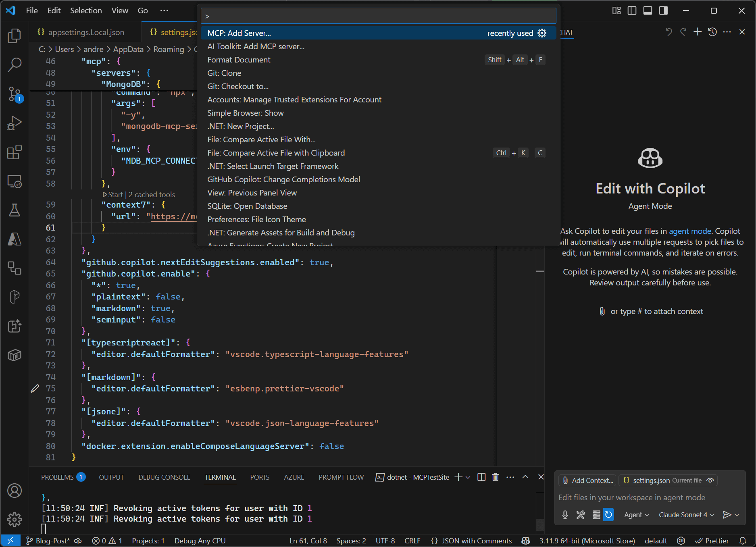
Task: Open the View menu
Action: (120, 10)
